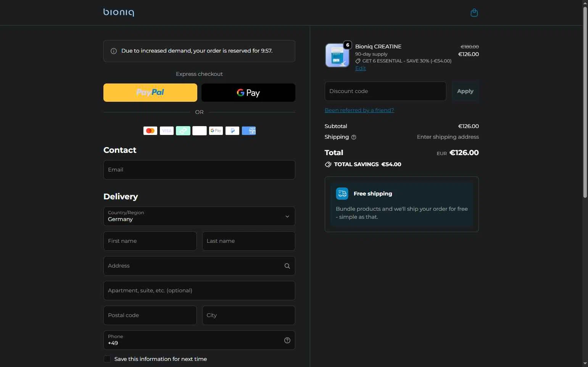Click the Shipping help question icon

click(x=354, y=137)
